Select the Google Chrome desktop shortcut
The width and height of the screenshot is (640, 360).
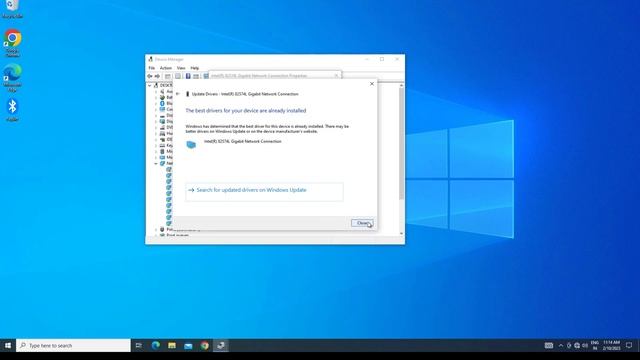[x=12, y=43]
